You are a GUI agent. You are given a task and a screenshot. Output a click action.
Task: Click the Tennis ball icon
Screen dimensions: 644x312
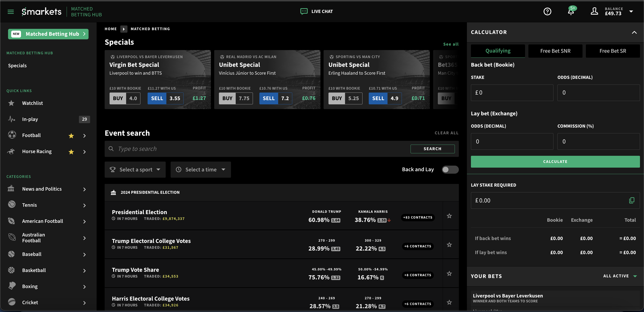[x=11, y=204]
